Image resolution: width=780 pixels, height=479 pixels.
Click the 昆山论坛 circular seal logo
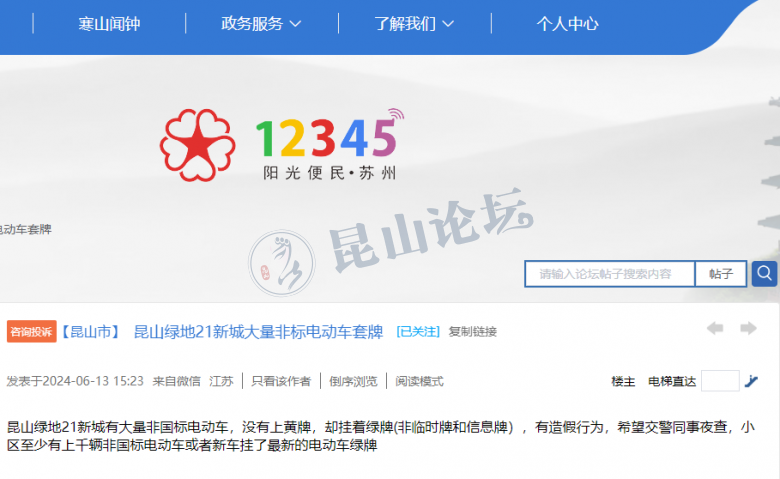pyautogui.click(x=282, y=263)
